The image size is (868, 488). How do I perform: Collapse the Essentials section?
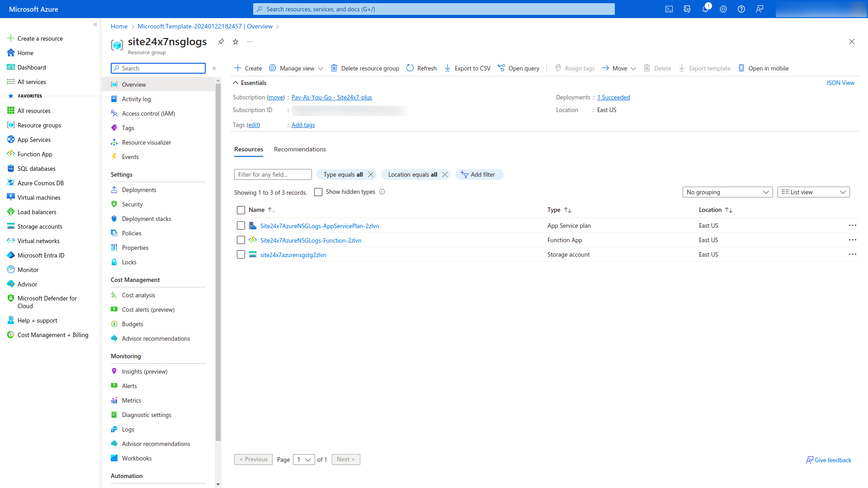coord(250,83)
